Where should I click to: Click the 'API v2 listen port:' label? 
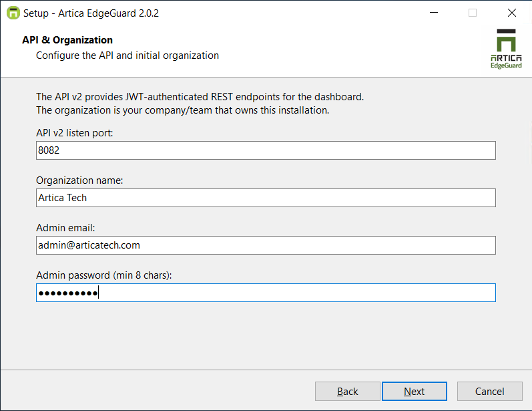coord(74,133)
